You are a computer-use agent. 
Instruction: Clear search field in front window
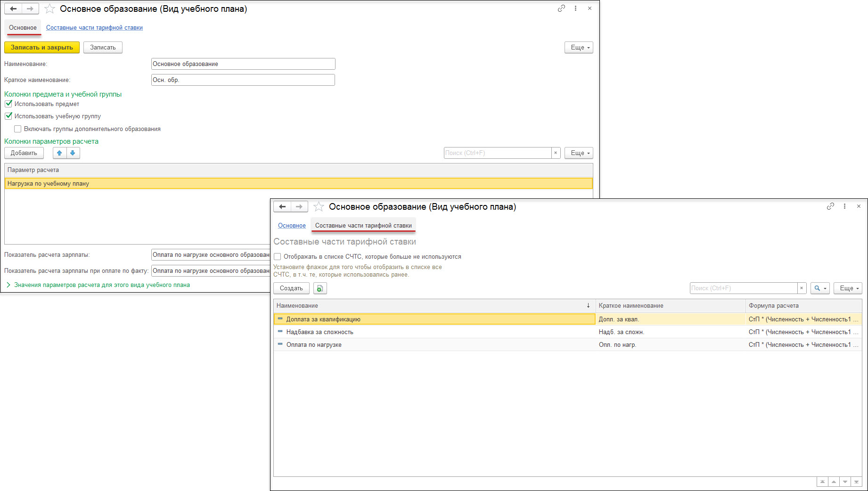tap(802, 288)
